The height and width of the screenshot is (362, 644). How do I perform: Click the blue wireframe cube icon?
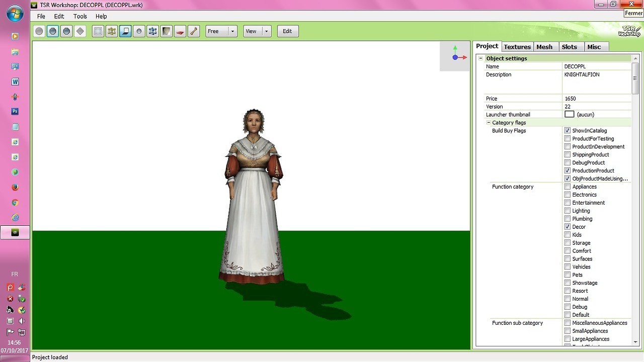[152, 31]
